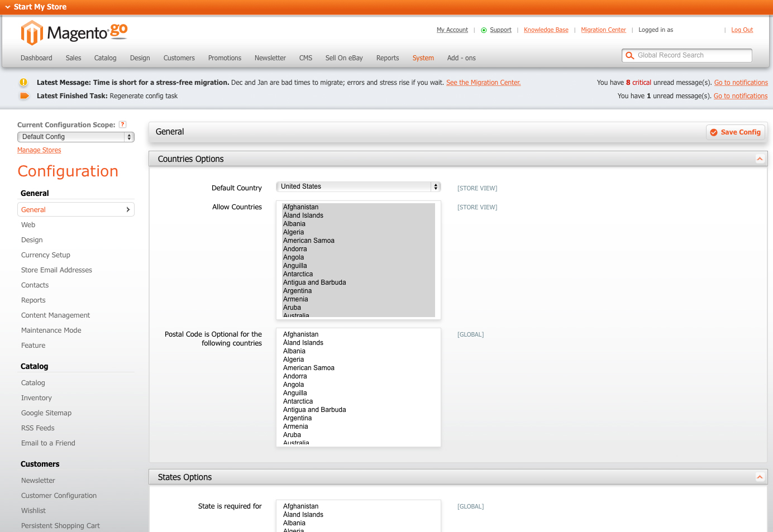Open the Configuration Scope help question mark
Image resolution: width=773 pixels, height=532 pixels.
tap(123, 124)
